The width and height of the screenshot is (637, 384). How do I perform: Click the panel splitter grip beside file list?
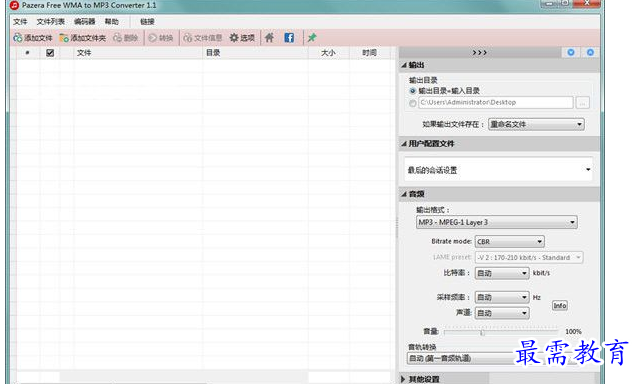pos(396,228)
